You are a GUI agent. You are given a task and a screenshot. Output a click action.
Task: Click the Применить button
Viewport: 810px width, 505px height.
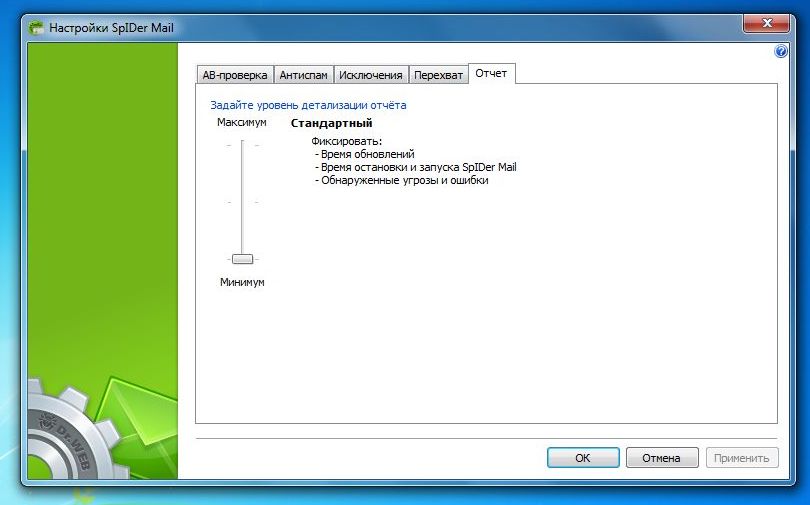[x=741, y=458]
